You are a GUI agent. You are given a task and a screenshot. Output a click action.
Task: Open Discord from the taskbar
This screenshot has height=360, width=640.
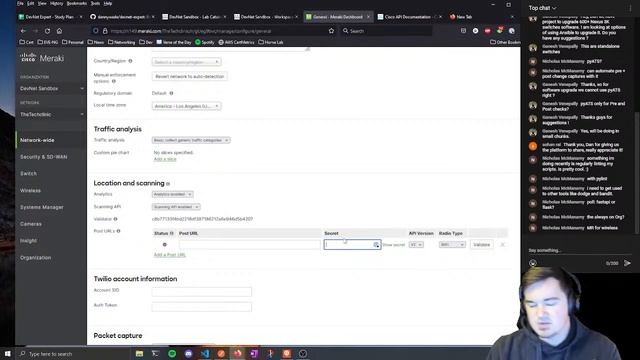pyautogui.click(x=188, y=353)
